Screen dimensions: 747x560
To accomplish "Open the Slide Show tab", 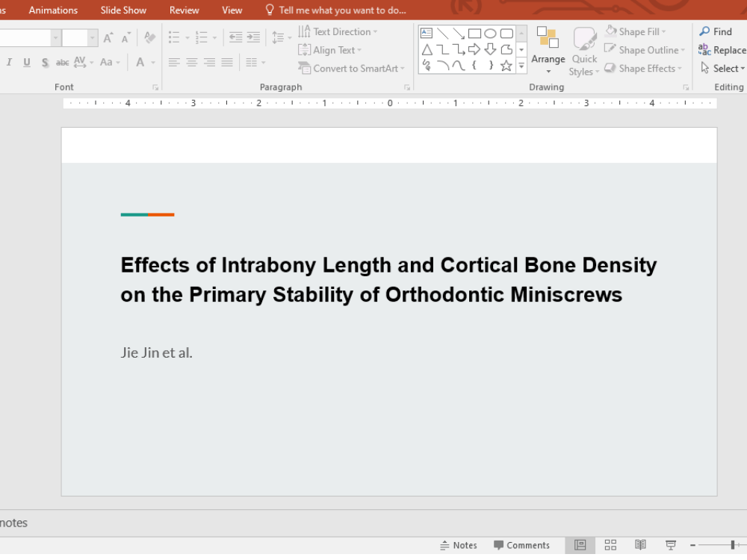I will [123, 10].
